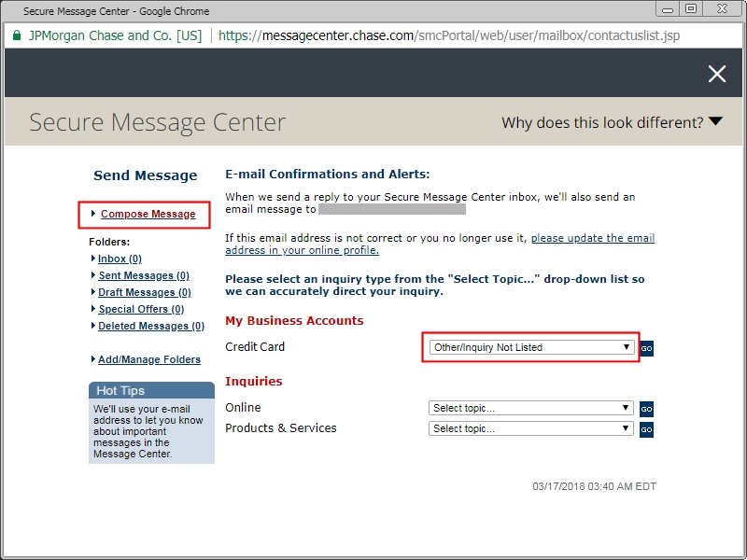Click the Hot Tips panel header
Image resolution: width=747 pixels, height=560 pixels.
pyautogui.click(x=151, y=390)
